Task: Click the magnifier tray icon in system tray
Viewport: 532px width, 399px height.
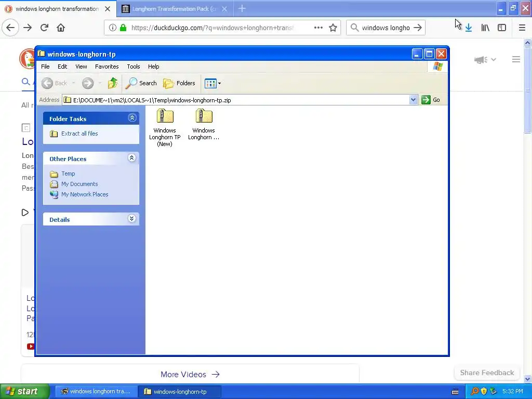Action: pos(474,391)
